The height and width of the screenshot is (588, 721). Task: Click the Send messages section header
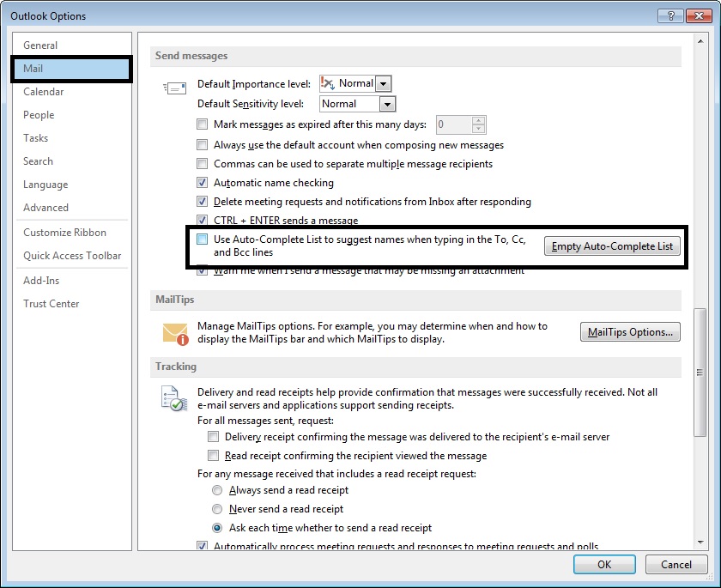pos(415,56)
